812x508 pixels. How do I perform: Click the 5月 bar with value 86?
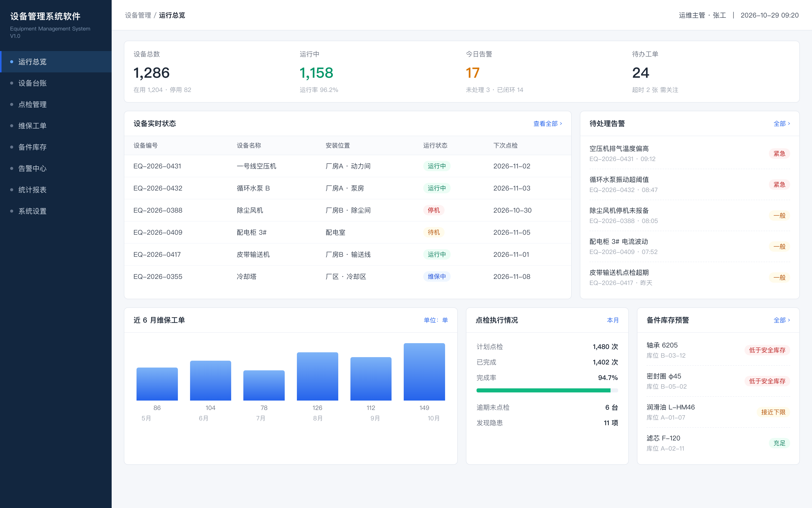click(157, 384)
